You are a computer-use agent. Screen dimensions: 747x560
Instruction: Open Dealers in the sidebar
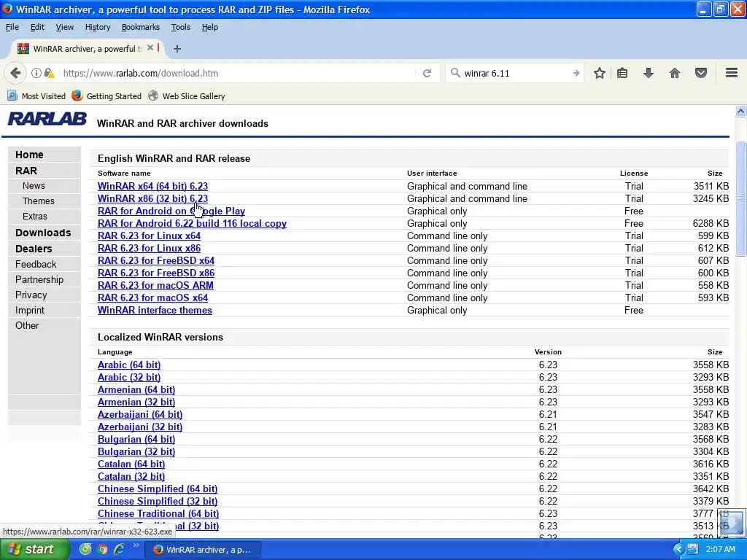click(x=34, y=249)
